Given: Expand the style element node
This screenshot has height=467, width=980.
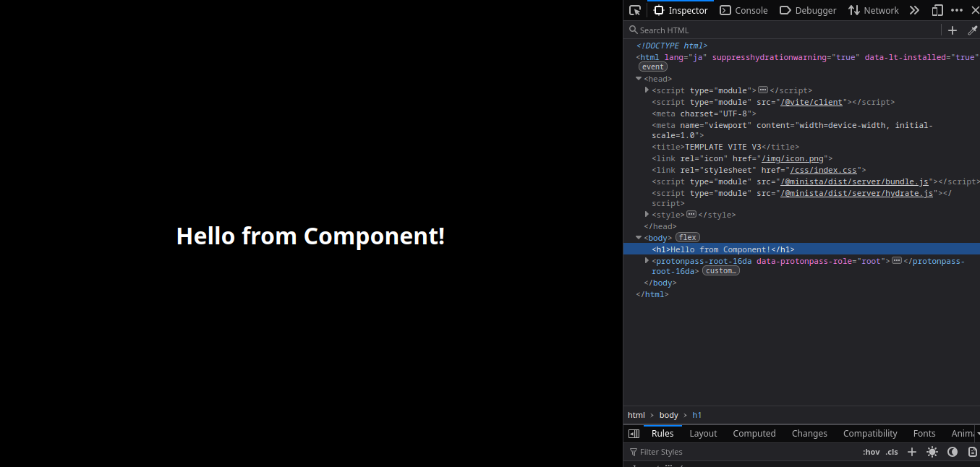Looking at the screenshot, I should pyautogui.click(x=647, y=215).
